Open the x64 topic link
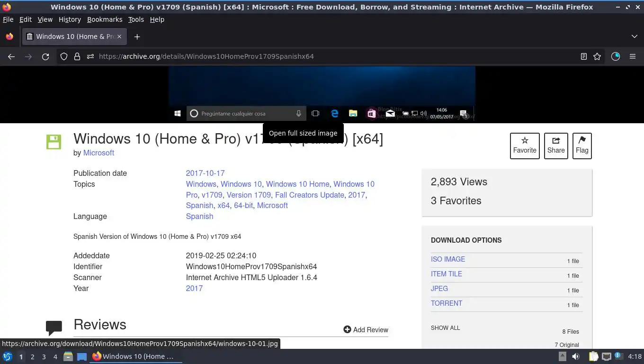Viewport: 644px width, 364px height. (224, 205)
